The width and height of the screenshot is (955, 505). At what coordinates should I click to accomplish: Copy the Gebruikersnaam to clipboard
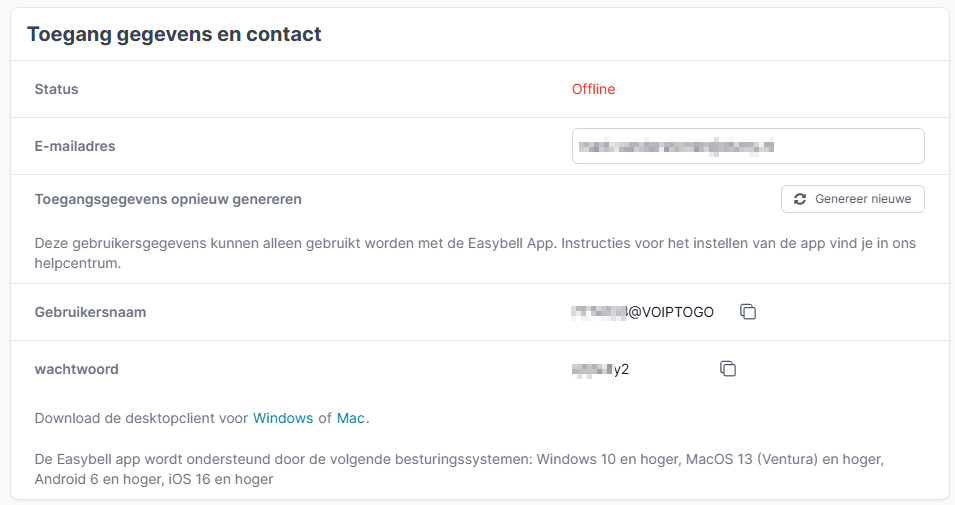point(748,312)
